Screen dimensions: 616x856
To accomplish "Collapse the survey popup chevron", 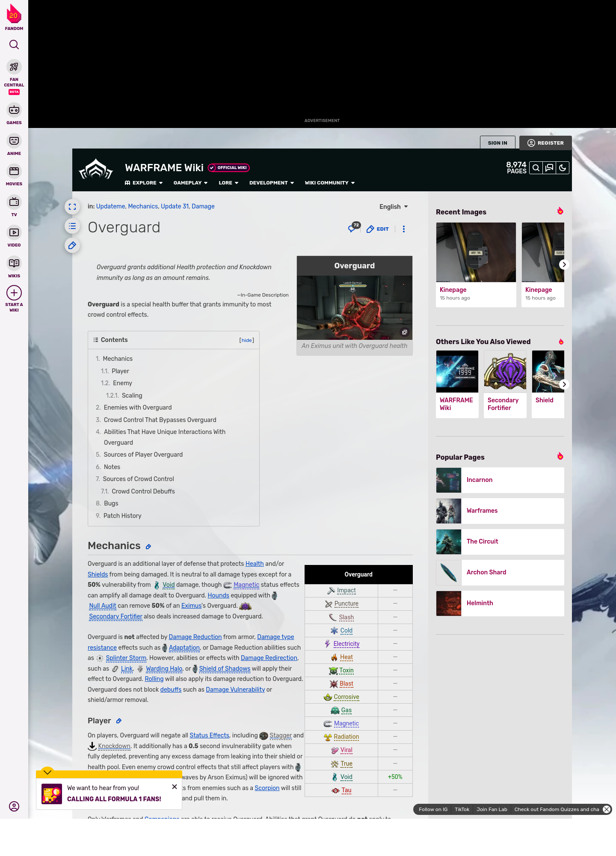I will coord(47,772).
